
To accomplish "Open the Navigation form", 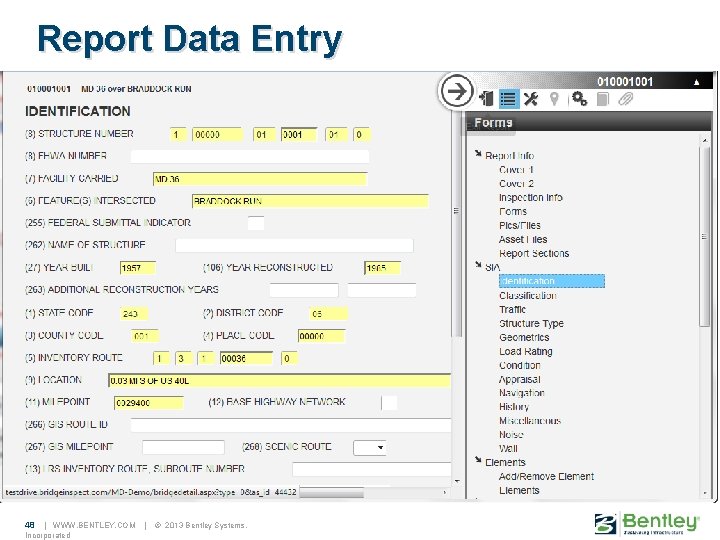I will (522, 393).
